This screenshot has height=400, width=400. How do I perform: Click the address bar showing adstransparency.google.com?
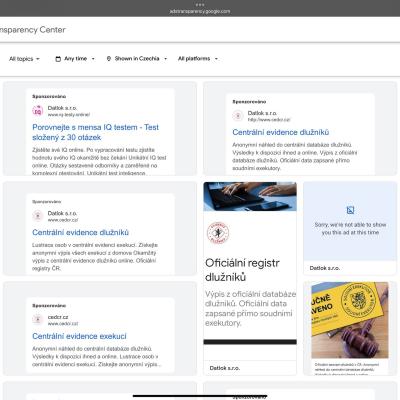(200, 11)
